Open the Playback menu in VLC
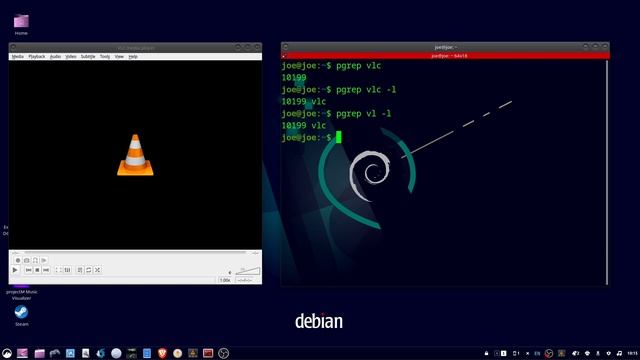640x360 pixels. [x=37, y=57]
